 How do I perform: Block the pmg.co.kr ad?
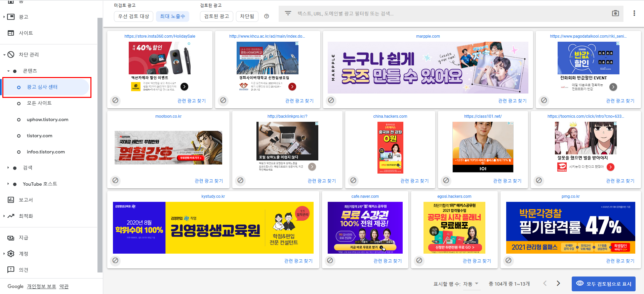click(x=509, y=260)
